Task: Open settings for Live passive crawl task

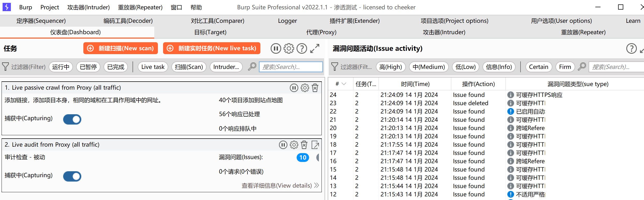Action: 305,88
